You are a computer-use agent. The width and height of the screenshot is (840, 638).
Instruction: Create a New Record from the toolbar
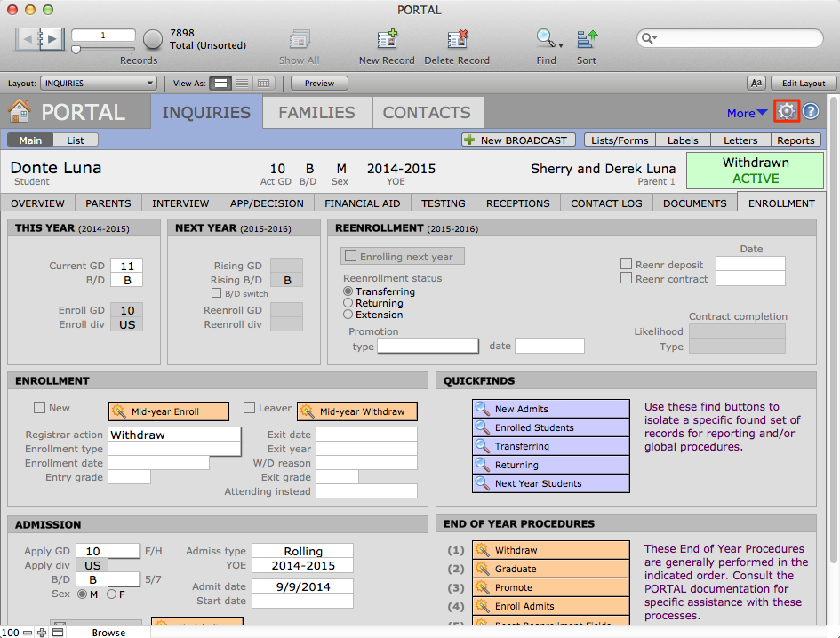pos(387,40)
